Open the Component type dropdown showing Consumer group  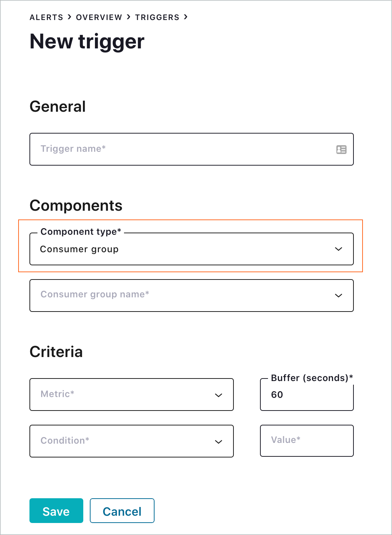tap(182, 249)
